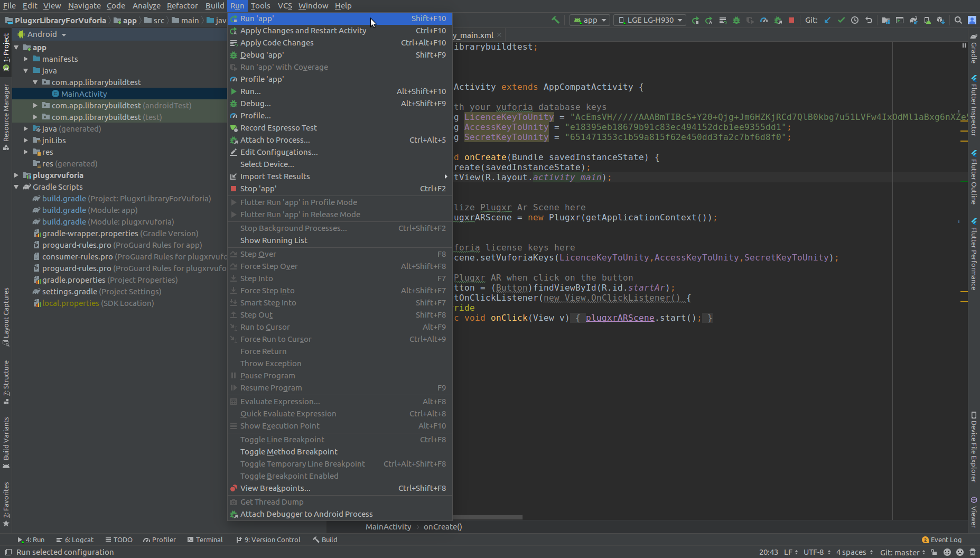
Task: Select Record Espresso Test menu item
Action: coord(340,128)
